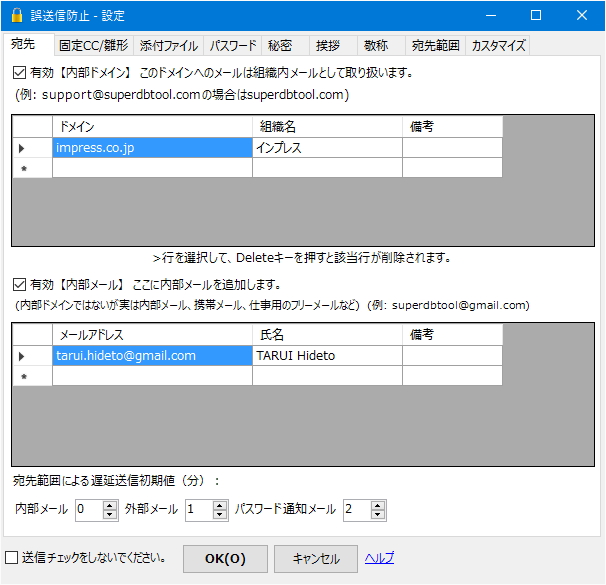Open the 挨拶 tab
The width and height of the screenshot is (606, 585).
tap(333, 46)
